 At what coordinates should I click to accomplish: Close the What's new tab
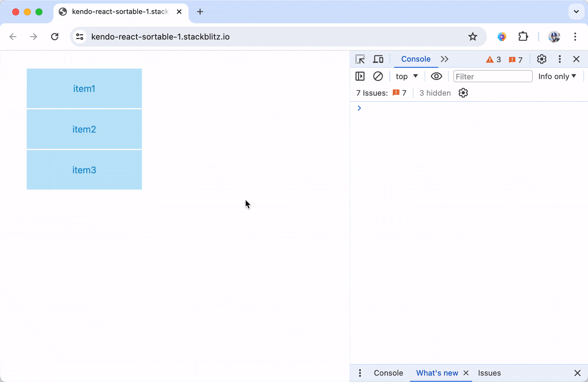466,373
